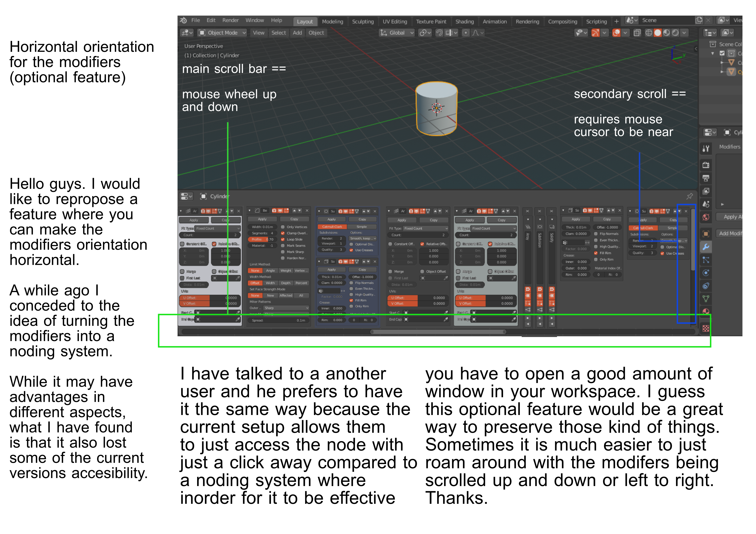Enable Mark Seams in Bevel modifier

point(283,246)
